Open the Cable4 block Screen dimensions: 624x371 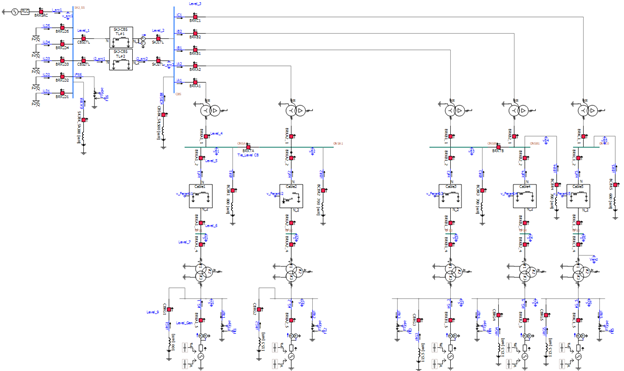pos(525,196)
